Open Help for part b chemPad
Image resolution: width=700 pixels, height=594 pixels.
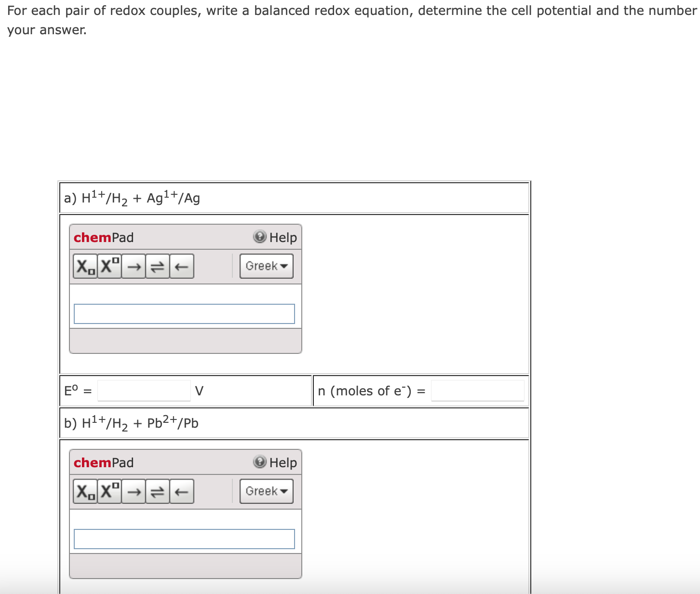[x=275, y=462]
